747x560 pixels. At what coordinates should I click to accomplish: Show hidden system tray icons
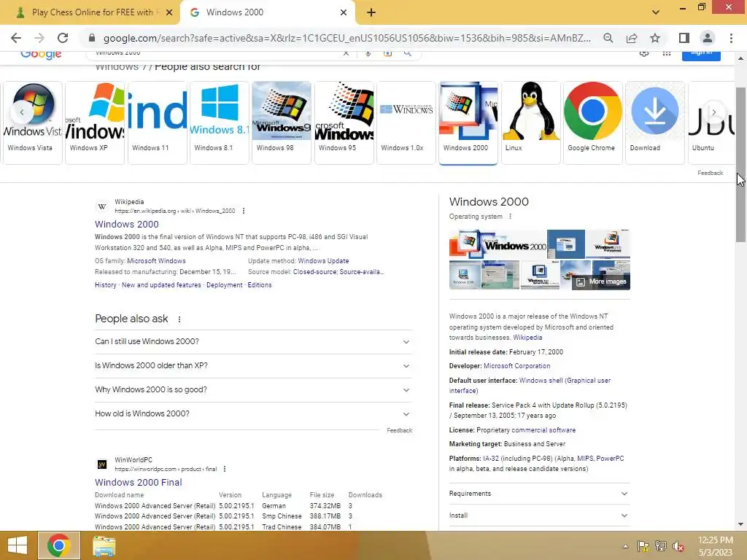[625, 546]
